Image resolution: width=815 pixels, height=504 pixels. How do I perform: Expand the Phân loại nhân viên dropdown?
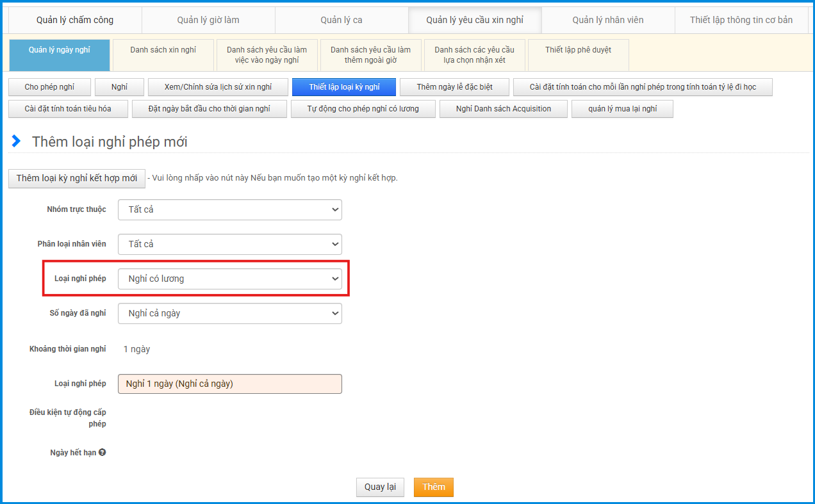229,244
